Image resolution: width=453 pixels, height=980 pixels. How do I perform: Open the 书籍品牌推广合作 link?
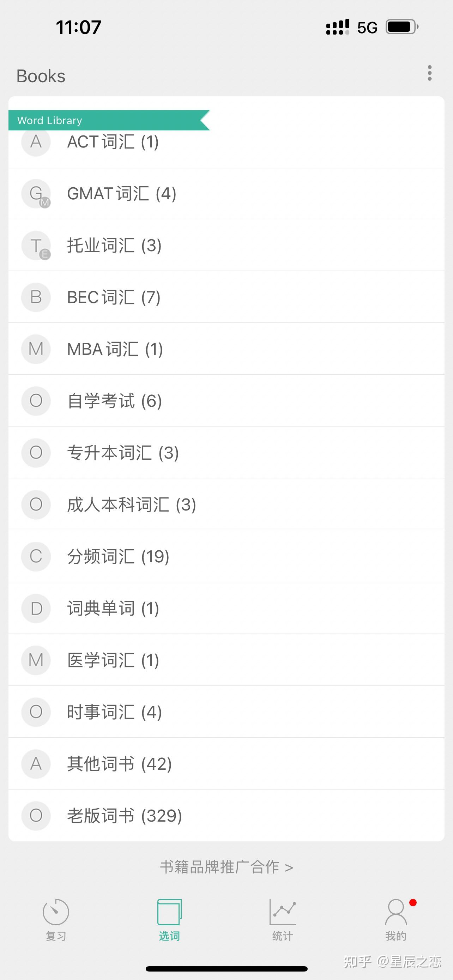[226, 867]
